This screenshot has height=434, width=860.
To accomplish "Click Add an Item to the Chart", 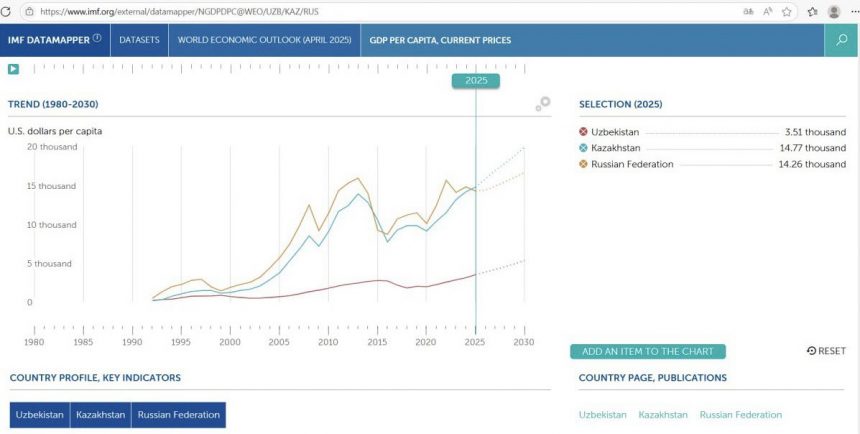I will 648,351.
